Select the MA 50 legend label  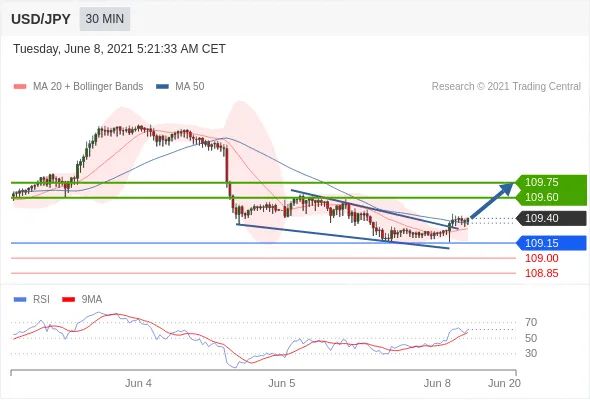(x=190, y=87)
